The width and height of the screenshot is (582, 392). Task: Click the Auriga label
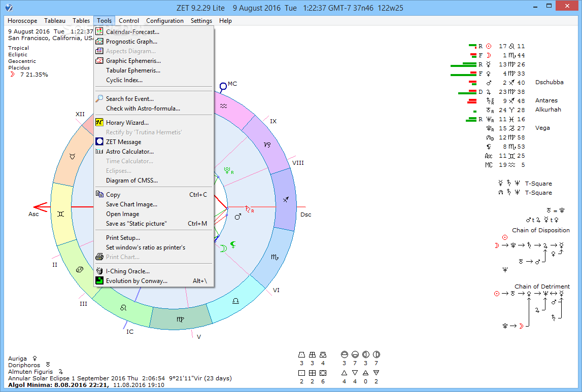[17, 358]
